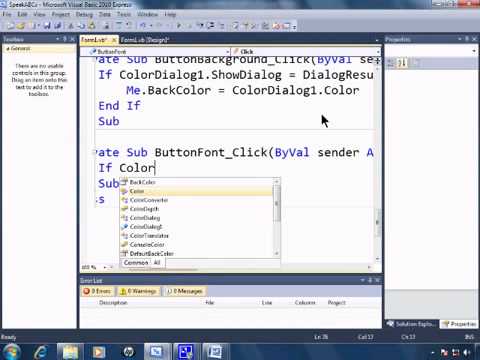Screen dimensions: 480x360
Task: Click the File column header in Error List
Action: pyautogui.click(x=210, y=303)
